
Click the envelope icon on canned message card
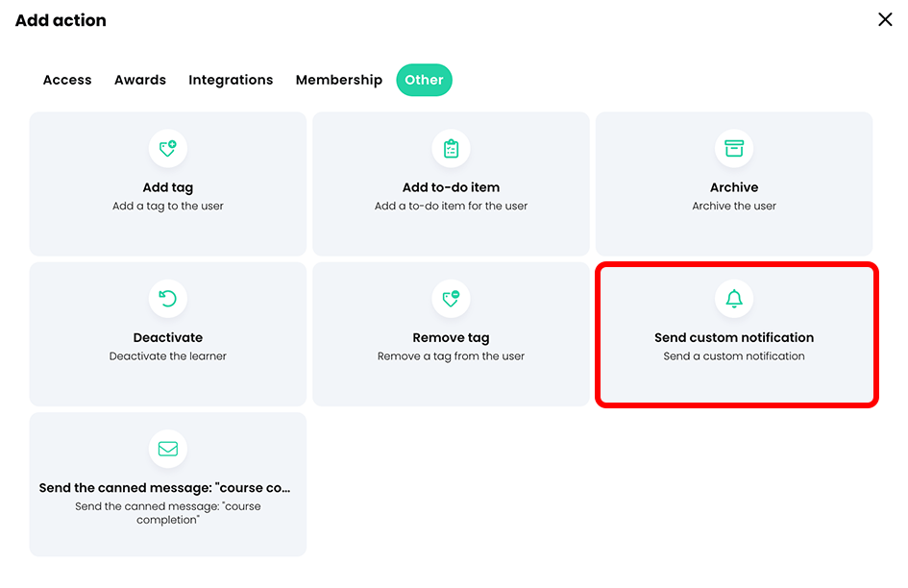(x=168, y=449)
